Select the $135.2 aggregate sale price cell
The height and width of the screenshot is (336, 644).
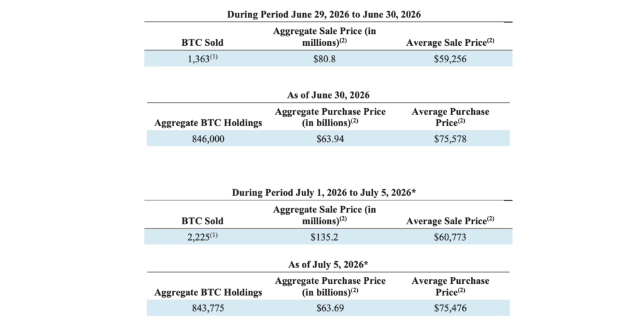324,237
